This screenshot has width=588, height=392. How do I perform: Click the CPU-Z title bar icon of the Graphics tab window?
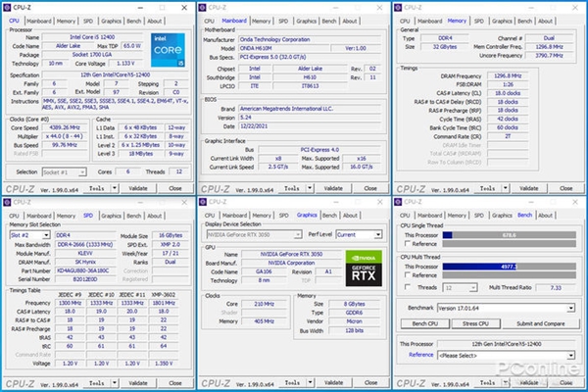tap(203, 202)
